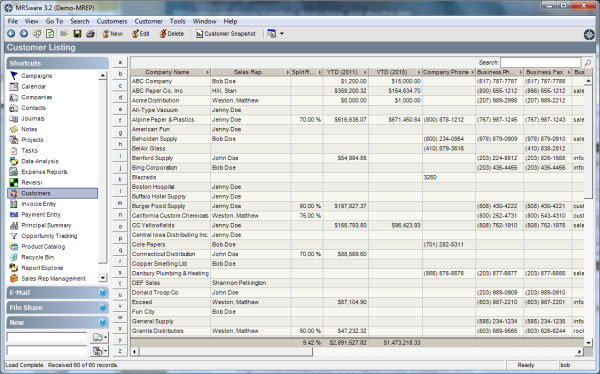Select the Granite Distributors row
600x374 pixels.
pyautogui.click(x=357, y=331)
